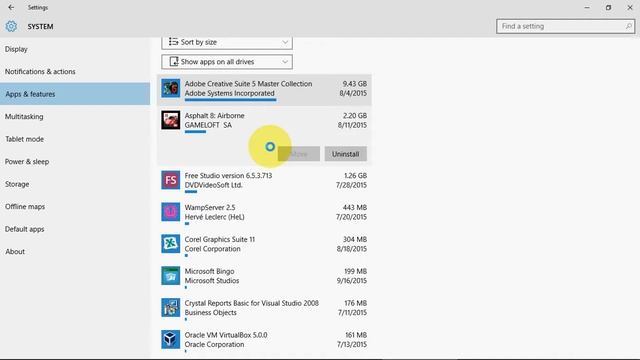Minimize the Settings window
Viewport: 640px width, 360px height.
coord(587,7)
